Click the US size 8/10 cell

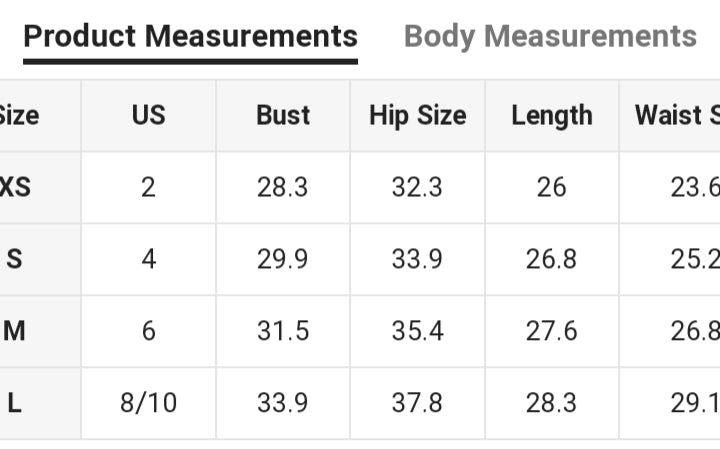148,403
